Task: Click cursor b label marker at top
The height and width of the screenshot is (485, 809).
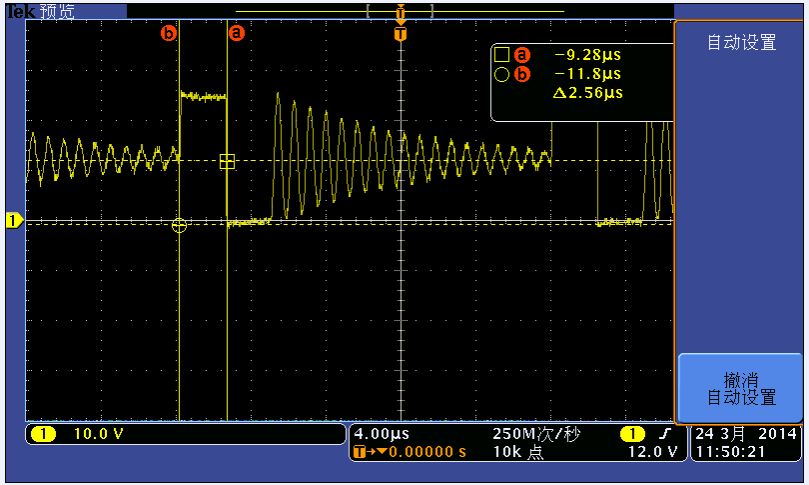Action: coord(169,33)
